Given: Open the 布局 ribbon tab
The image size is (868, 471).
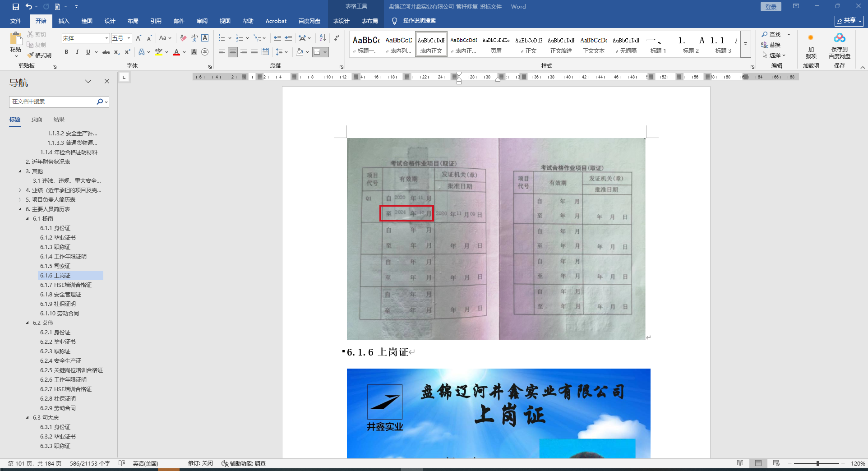Looking at the screenshot, I should [x=133, y=21].
